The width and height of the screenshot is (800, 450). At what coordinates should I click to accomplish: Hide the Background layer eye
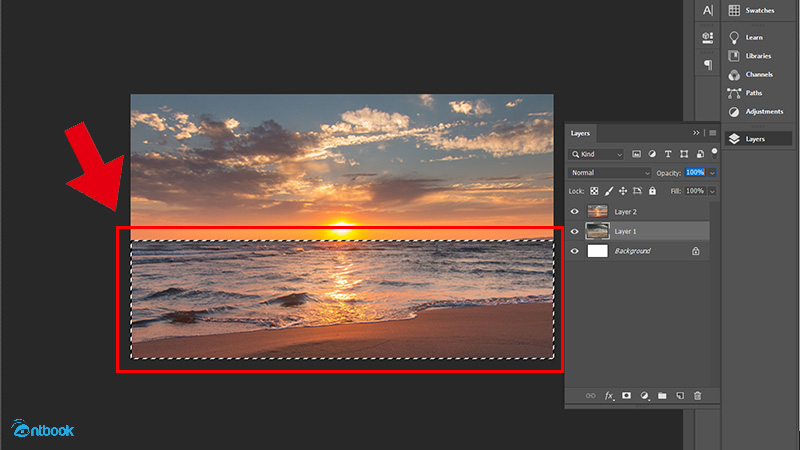pyautogui.click(x=574, y=251)
